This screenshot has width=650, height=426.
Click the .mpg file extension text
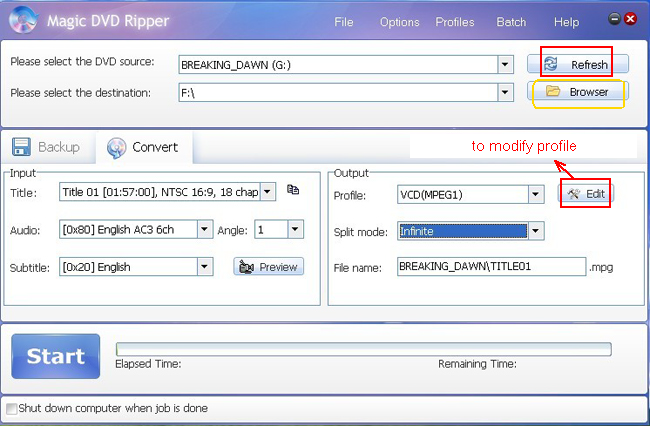coord(601,268)
